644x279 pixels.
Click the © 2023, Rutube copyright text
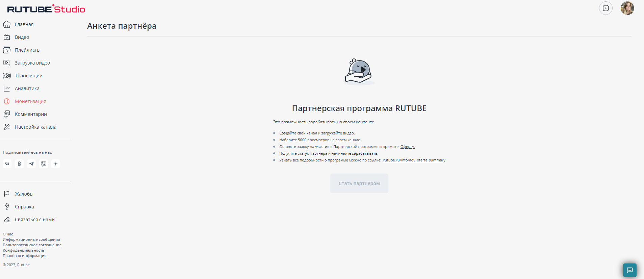click(16, 265)
